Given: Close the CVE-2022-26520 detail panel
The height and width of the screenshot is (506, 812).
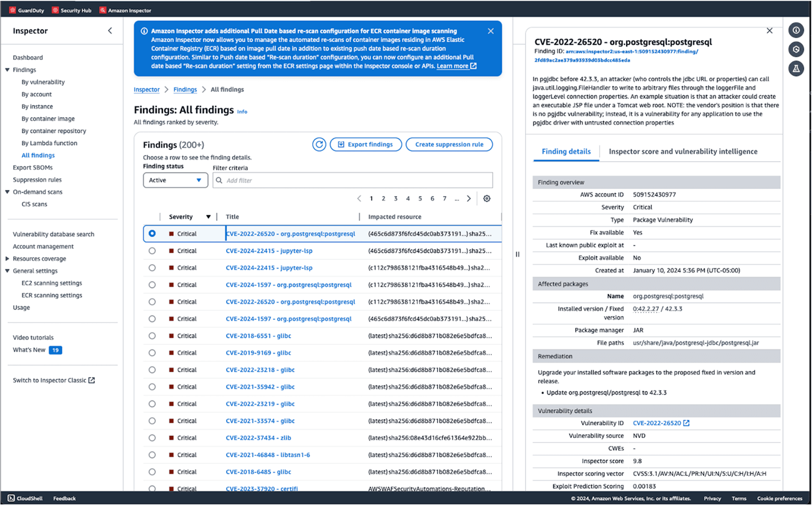Looking at the screenshot, I should click(x=769, y=31).
